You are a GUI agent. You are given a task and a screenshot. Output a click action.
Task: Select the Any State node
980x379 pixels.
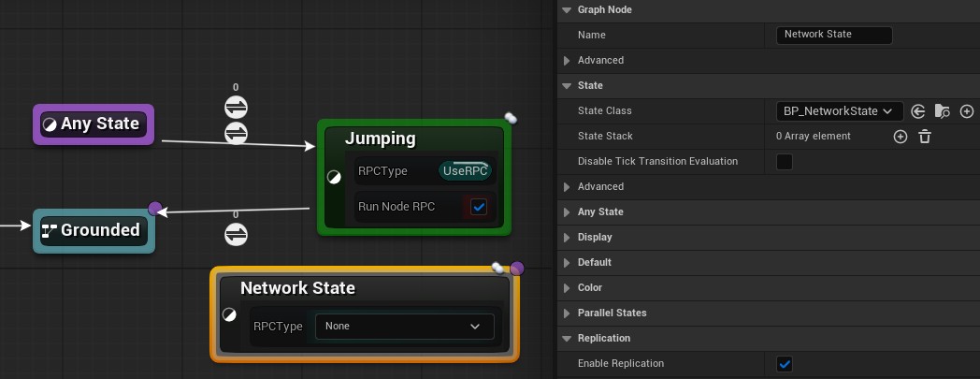tap(94, 124)
